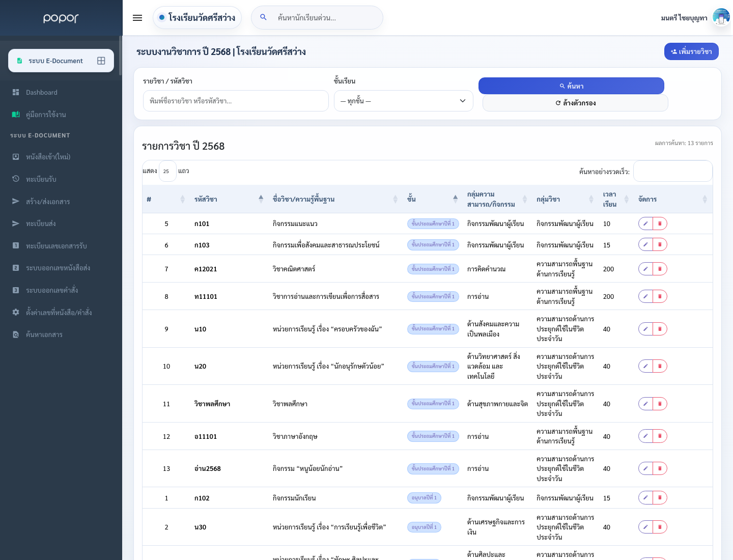Image resolution: width=733 pixels, height=560 pixels.
Task: Click the ล้างตัวกรอง reset button
Action: (x=575, y=103)
